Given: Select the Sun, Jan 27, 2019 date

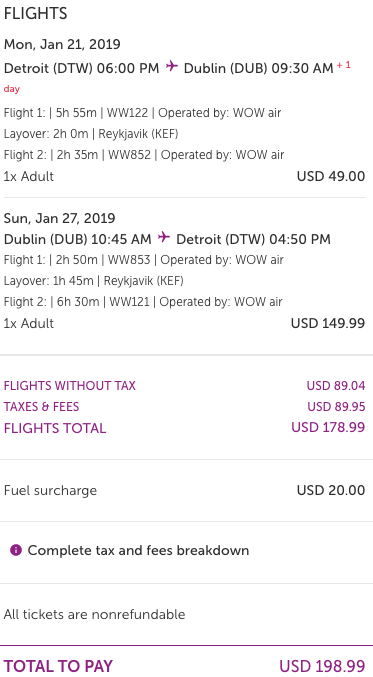Looking at the screenshot, I should tap(60, 218).
